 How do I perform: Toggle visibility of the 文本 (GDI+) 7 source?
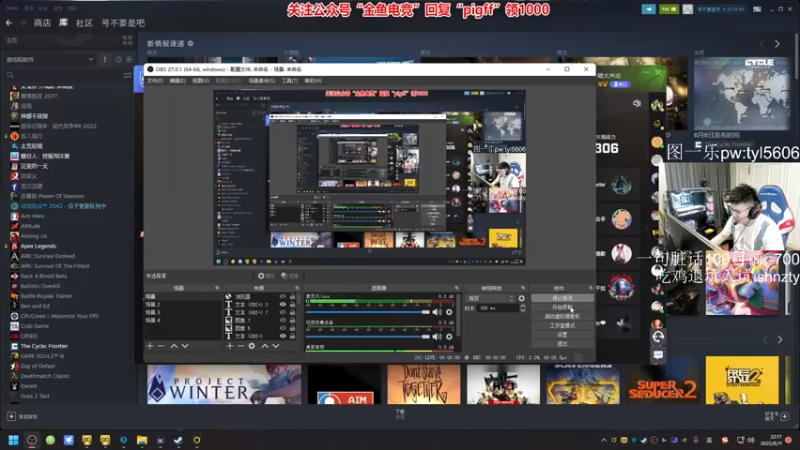pos(283,312)
